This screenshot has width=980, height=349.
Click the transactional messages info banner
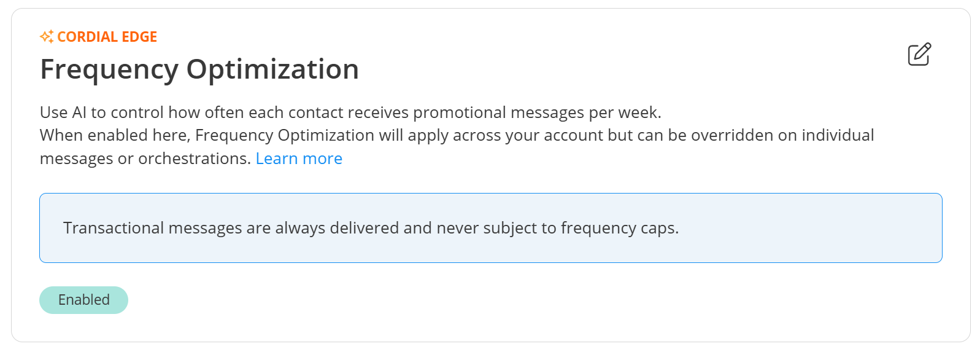click(491, 228)
